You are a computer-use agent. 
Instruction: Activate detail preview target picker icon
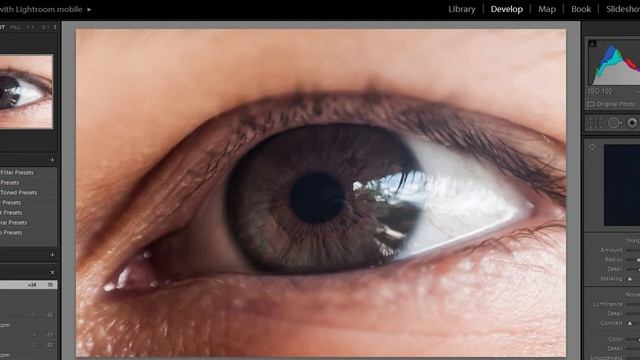592,147
